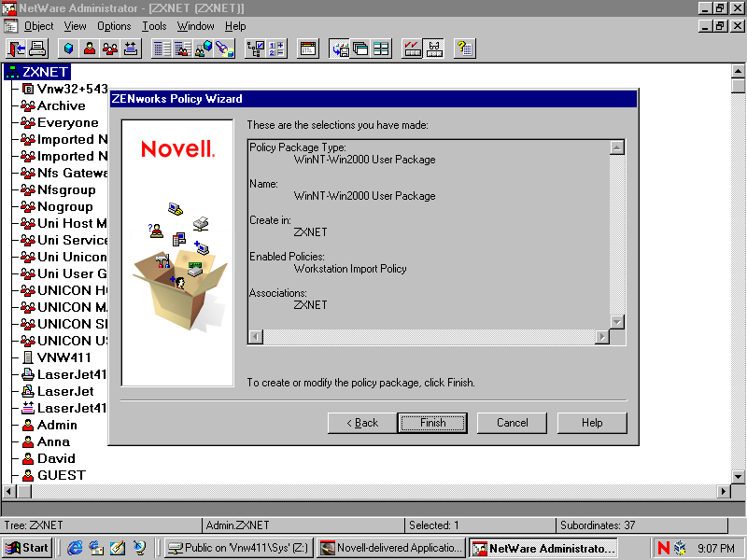
Task: Click 'Admin.ZXNET' in status bar
Action: pyautogui.click(x=237, y=525)
